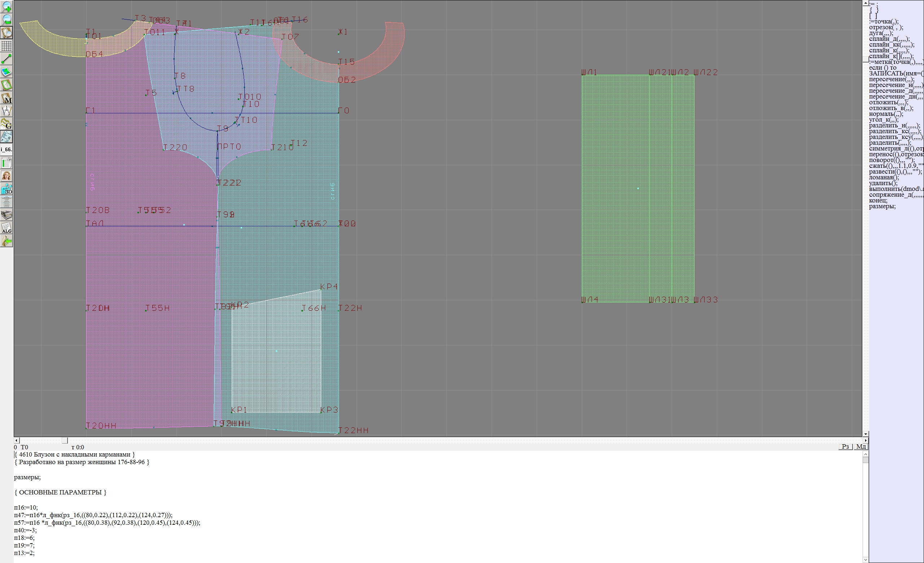This screenshot has width=924, height=563.
Task: Toggle the i_66 label button
Action: click(x=6, y=149)
